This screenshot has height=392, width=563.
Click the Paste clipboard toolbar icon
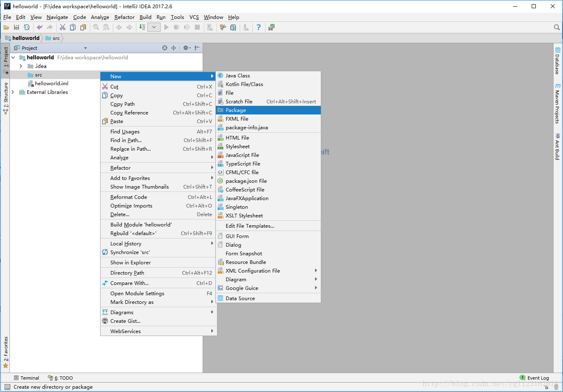pos(83,27)
